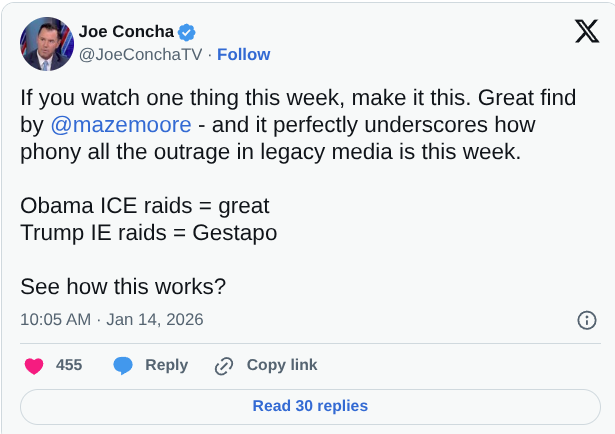Open Joe Concha's profile picture
The height and width of the screenshot is (434, 615).
pyautogui.click(x=47, y=43)
